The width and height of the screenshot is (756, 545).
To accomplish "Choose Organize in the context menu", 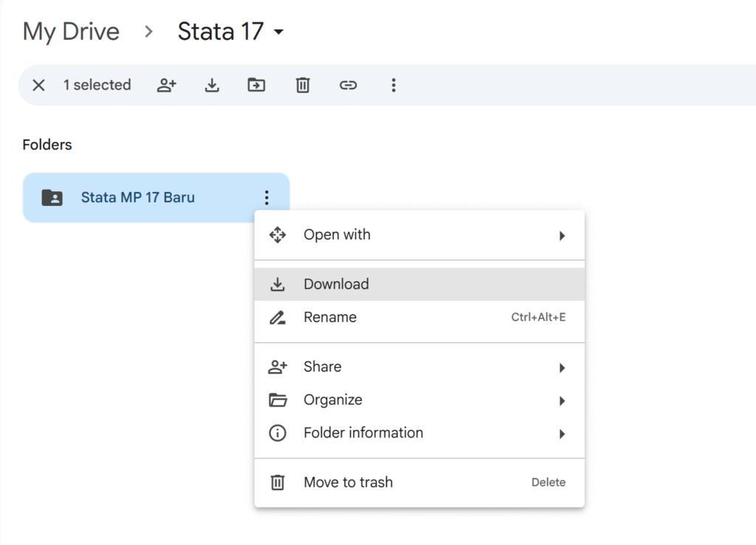I will [419, 400].
